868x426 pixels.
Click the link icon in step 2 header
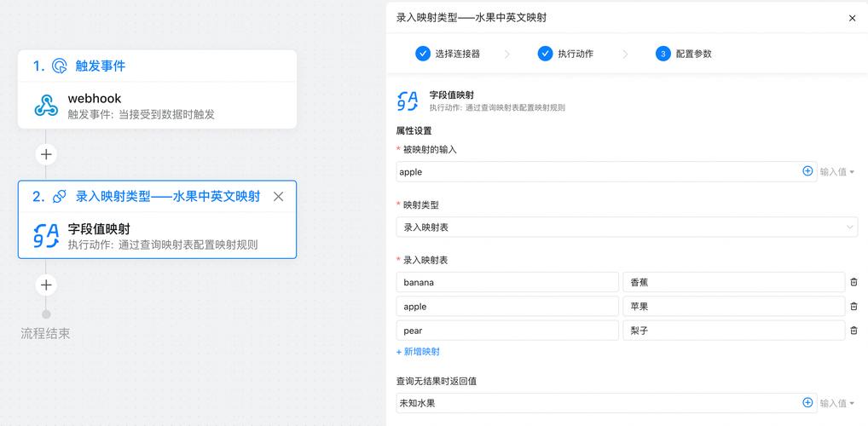[x=59, y=197]
